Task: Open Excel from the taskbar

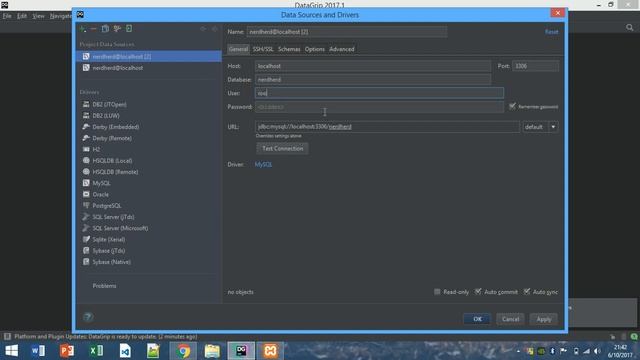Action: click(96, 351)
